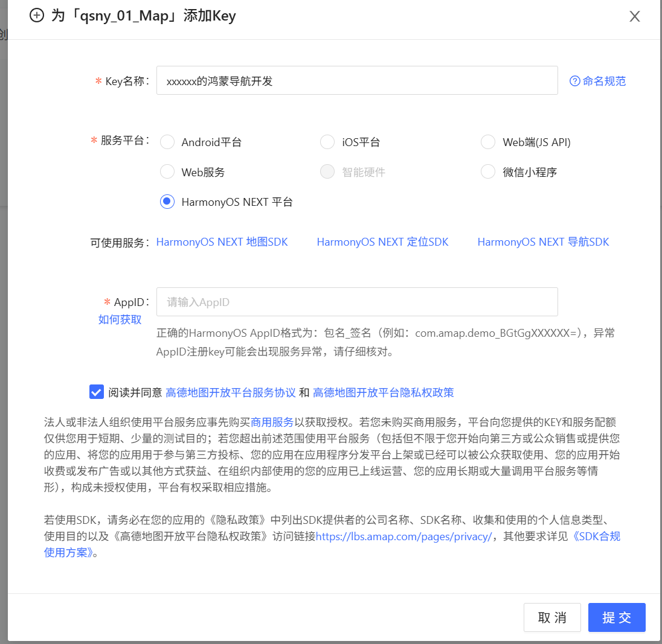Screen dimensions: 662x644
Task: Open the 《SDK合规使用方案》 link
Action: point(596,537)
